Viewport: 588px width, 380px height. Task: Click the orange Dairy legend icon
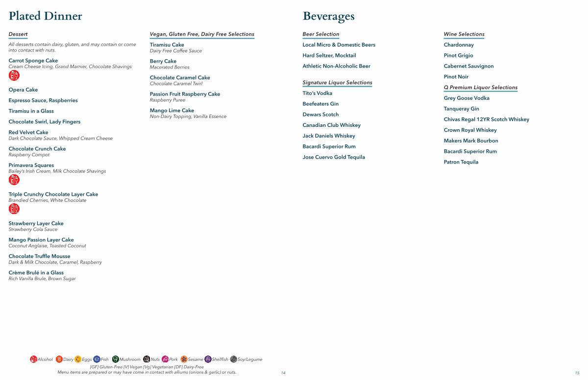pyautogui.click(x=59, y=359)
